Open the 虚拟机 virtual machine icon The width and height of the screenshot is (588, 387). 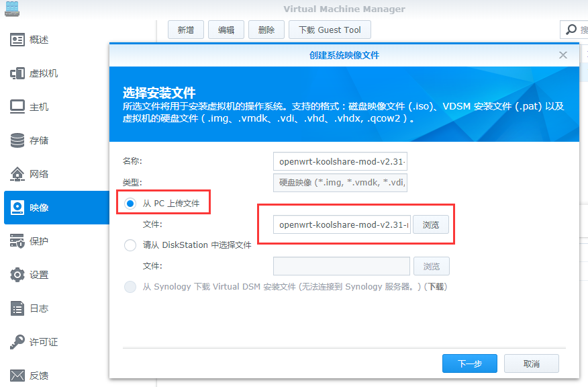17,73
